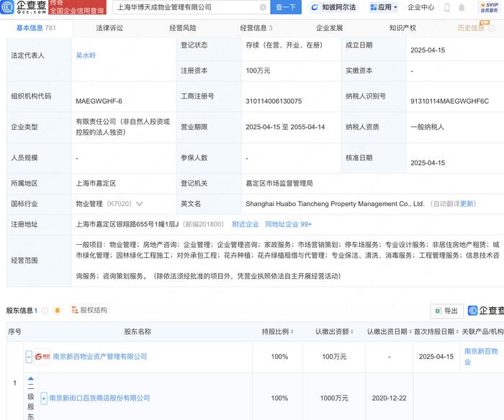Click the 查一下 search button
The width and height of the screenshot is (504, 420).
click(286, 7)
